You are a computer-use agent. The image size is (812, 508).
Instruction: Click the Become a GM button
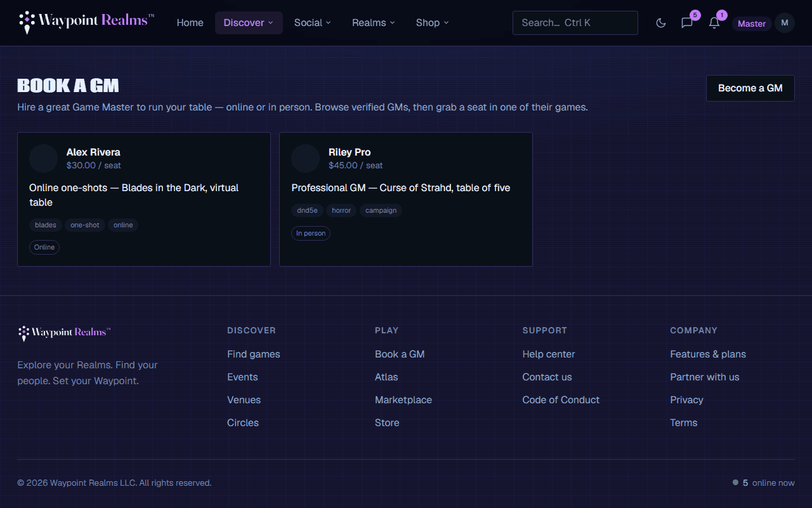750,88
